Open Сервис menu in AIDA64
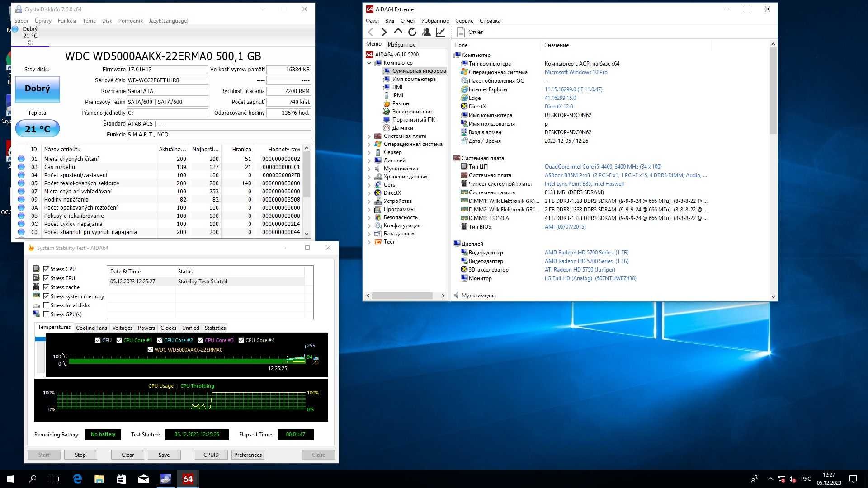The width and height of the screenshot is (868, 488). [x=464, y=21]
